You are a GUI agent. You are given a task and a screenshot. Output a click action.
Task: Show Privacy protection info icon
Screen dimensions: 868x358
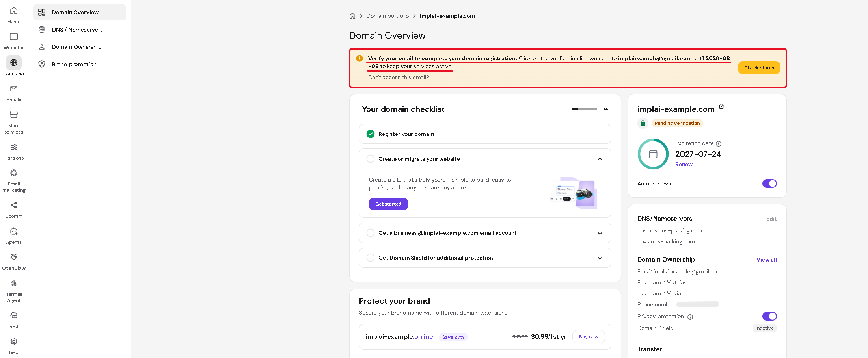click(x=690, y=317)
